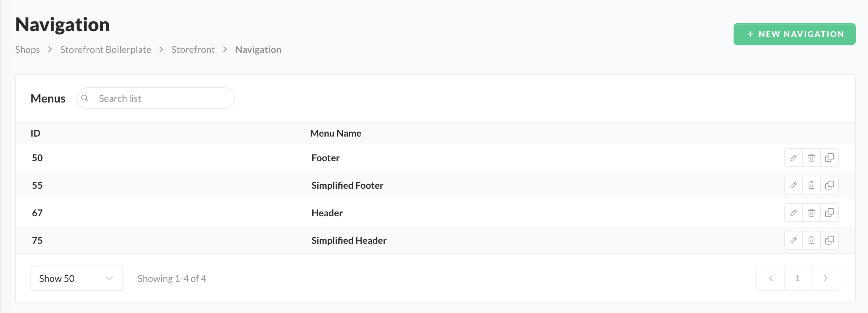This screenshot has height=313, width=868.
Task: Delete the Header menu
Action: pyautogui.click(x=811, y=213)
